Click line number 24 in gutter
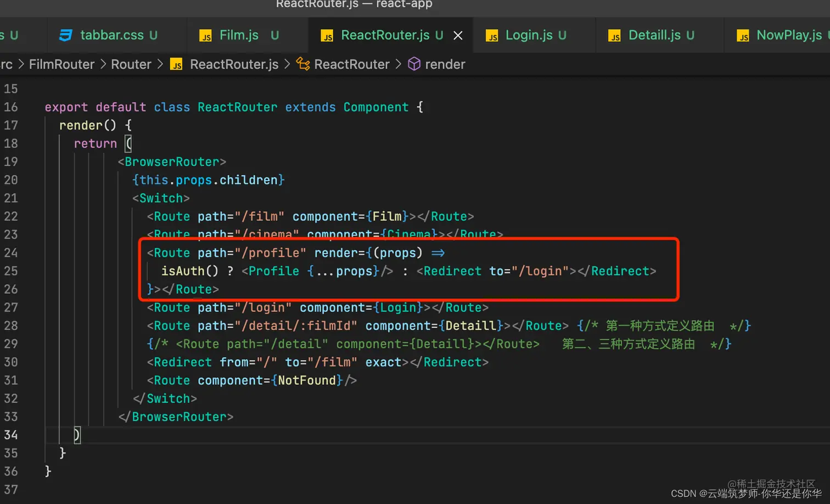 tap(11, 253)
